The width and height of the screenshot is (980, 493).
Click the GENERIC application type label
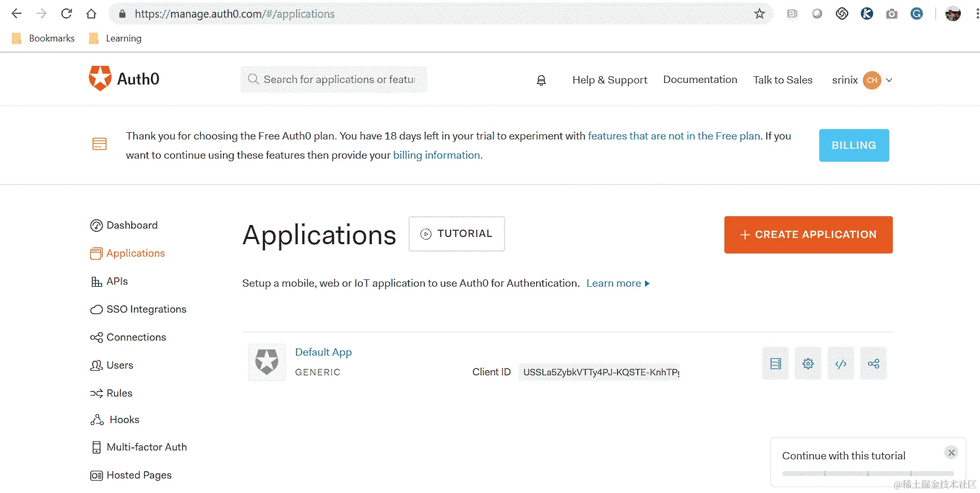(x=318, y=372)
